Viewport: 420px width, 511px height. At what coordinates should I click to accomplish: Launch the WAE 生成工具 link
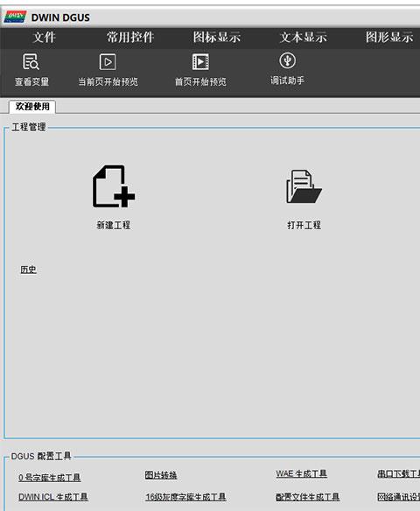(x=301, y=473)
